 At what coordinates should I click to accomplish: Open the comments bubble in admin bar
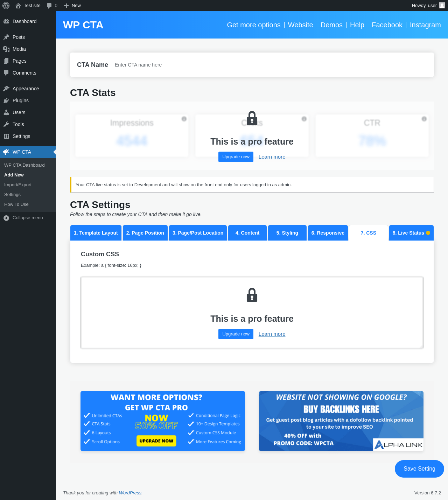[49, 6]
